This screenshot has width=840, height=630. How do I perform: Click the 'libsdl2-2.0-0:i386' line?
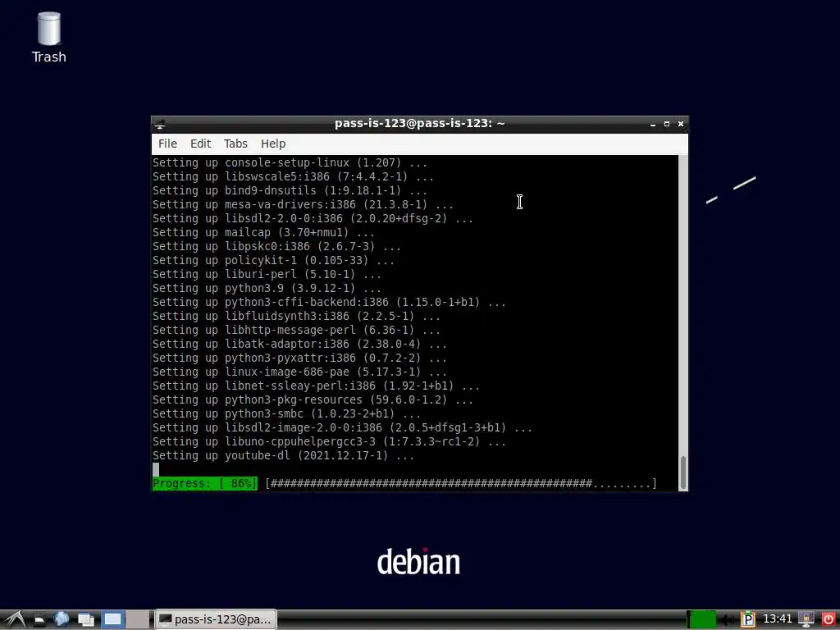(x=313, y=218)
